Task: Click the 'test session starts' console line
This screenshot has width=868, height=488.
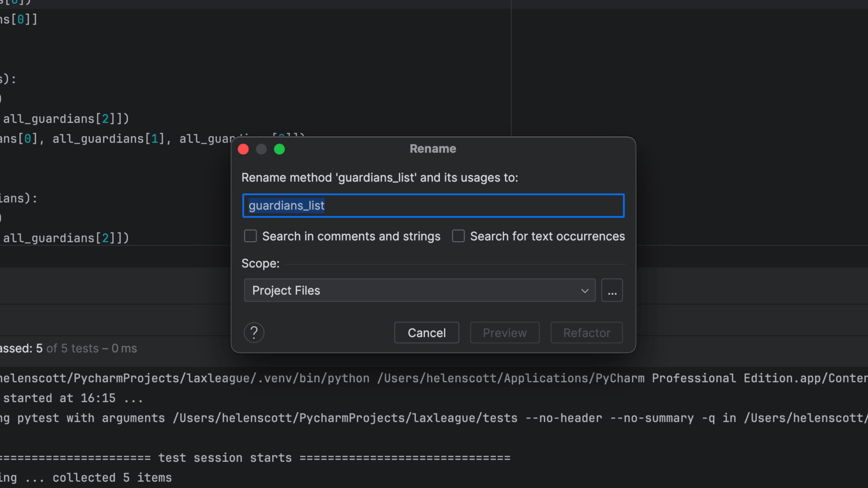Action: [225, 458]
